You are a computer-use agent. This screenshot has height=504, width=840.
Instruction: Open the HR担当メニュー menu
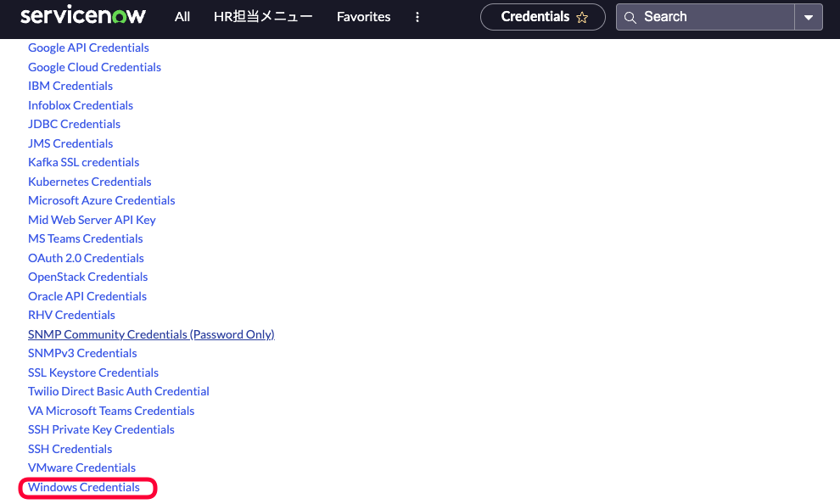pos(263,17)
